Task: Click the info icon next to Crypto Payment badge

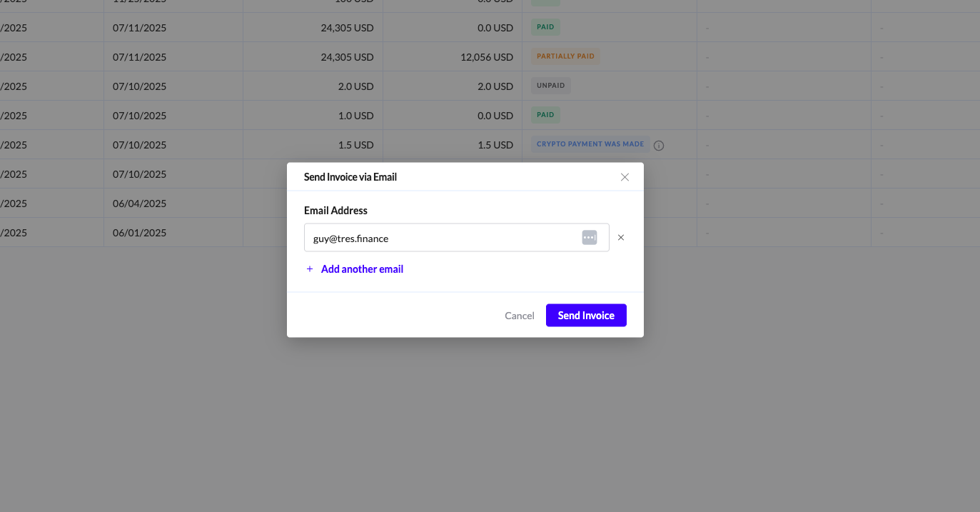Action: [x=659, y=145]
